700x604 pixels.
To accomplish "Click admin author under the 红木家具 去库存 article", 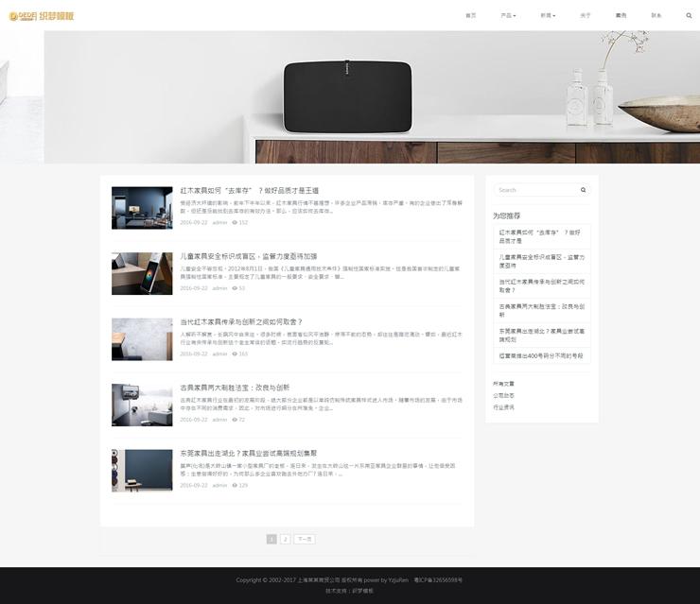I will [219, 222].
